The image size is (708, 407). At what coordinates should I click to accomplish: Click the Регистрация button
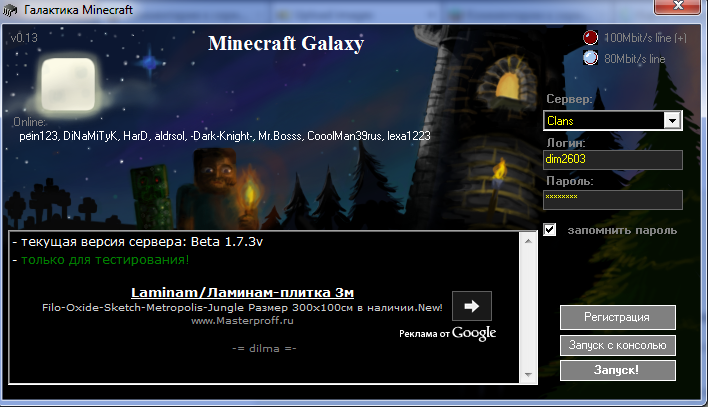[x=617, y=317]
